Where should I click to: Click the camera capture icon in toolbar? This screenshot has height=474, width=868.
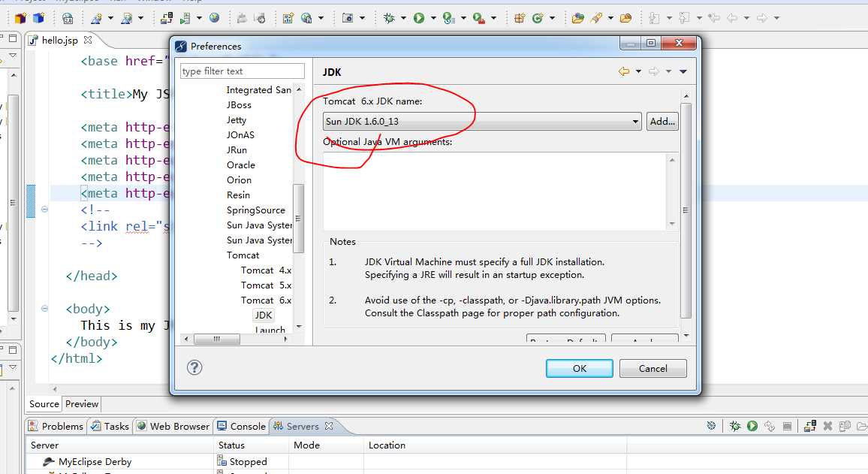348,18
